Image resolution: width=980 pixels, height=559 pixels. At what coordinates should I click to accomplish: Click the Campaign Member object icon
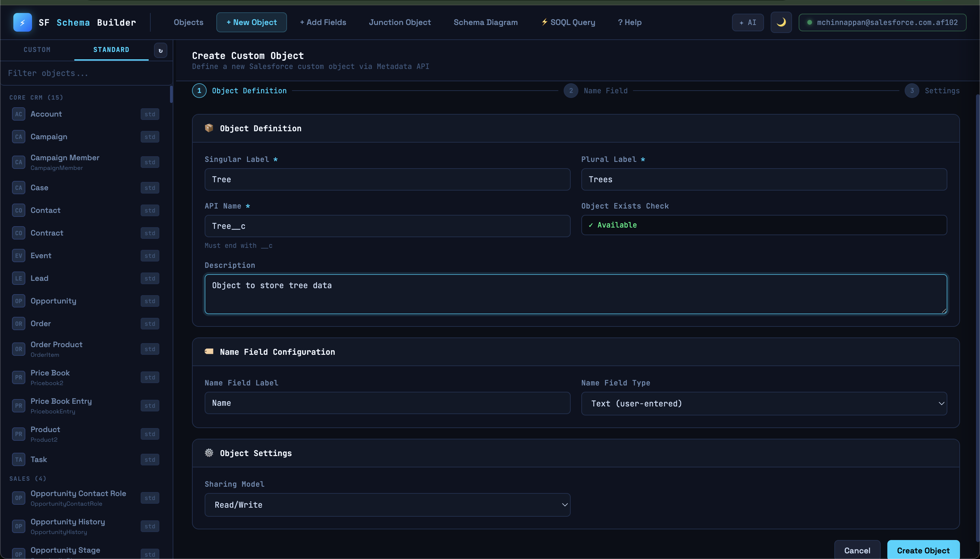(x=18, y=162)
